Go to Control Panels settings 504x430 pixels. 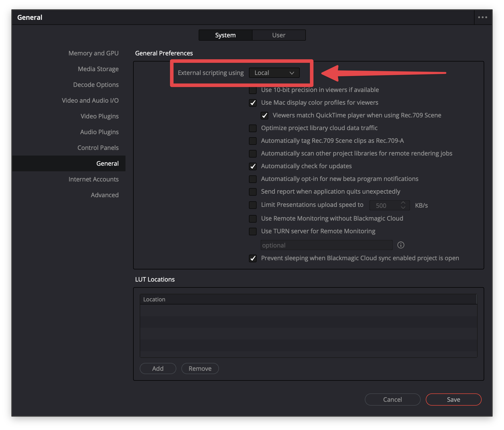tap(98, 148)
